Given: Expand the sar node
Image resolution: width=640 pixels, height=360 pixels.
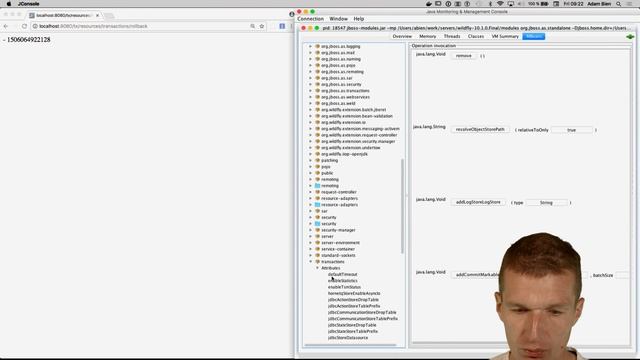Looking at the screenshot, I should 310,211.
